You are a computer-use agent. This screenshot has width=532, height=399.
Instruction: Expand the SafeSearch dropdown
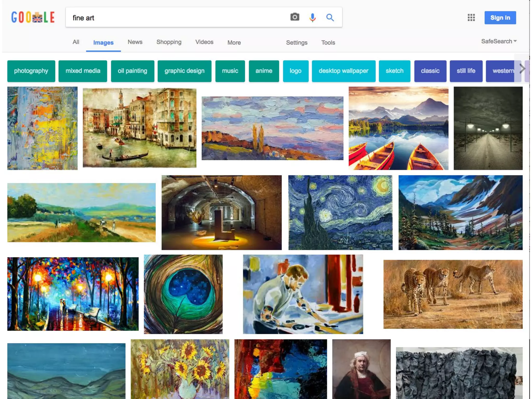tap(499, 41)
